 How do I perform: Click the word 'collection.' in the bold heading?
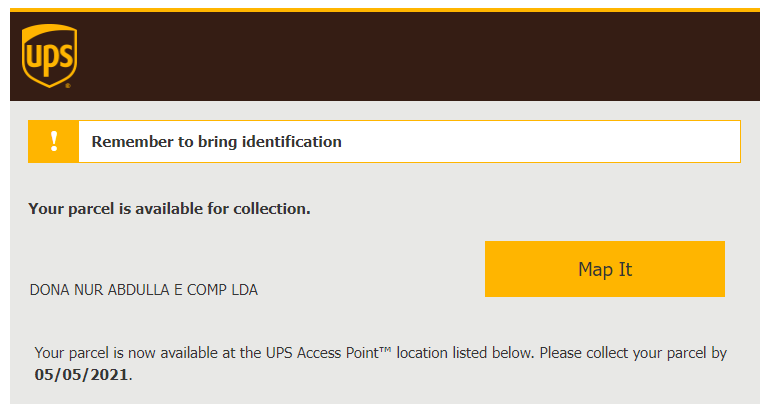coord(272,209)
